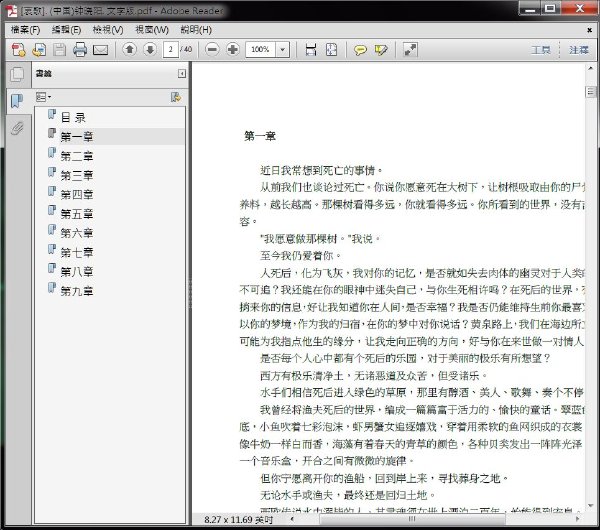
Task: Open the bookmarks panel options dropdown
Action: point(43,97)
